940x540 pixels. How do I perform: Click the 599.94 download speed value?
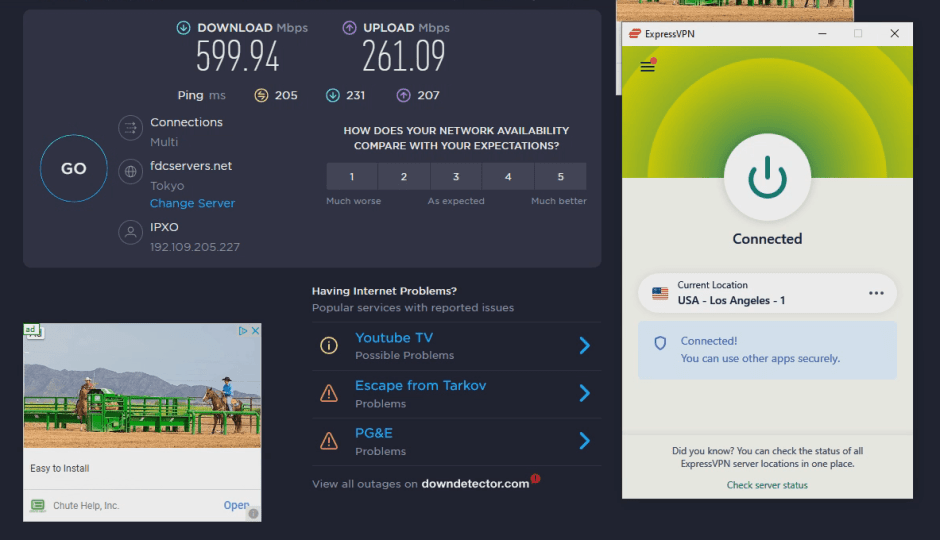[x=238, y=56]
